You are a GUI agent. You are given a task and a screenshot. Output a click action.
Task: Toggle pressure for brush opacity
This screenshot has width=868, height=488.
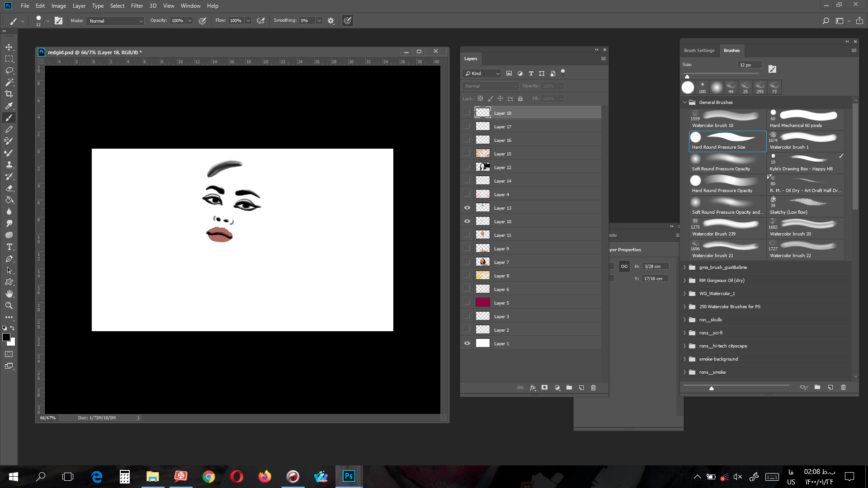[x=203, y=21]
